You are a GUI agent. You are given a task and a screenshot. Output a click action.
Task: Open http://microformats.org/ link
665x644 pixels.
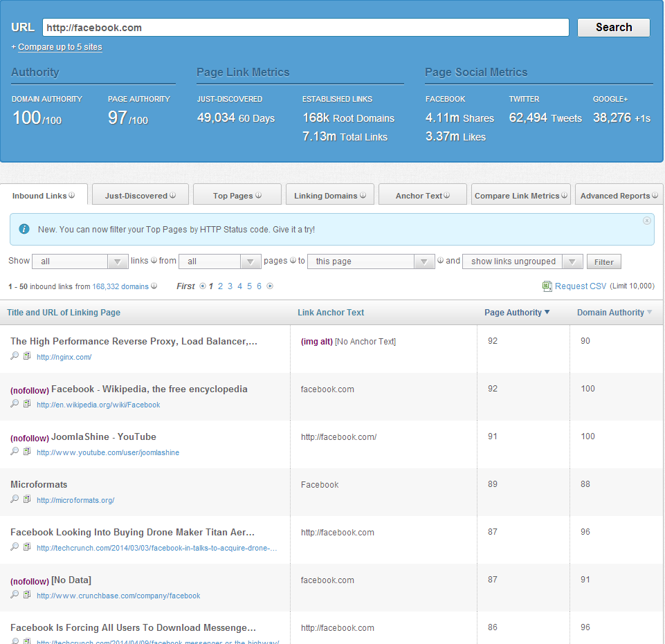pos(75,500)
